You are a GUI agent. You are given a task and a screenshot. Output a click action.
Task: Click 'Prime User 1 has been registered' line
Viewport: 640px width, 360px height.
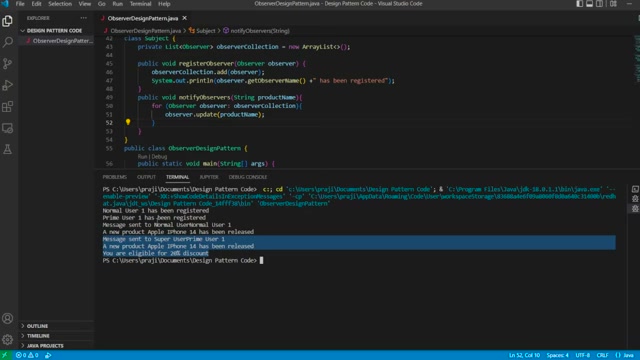(154, 218)
